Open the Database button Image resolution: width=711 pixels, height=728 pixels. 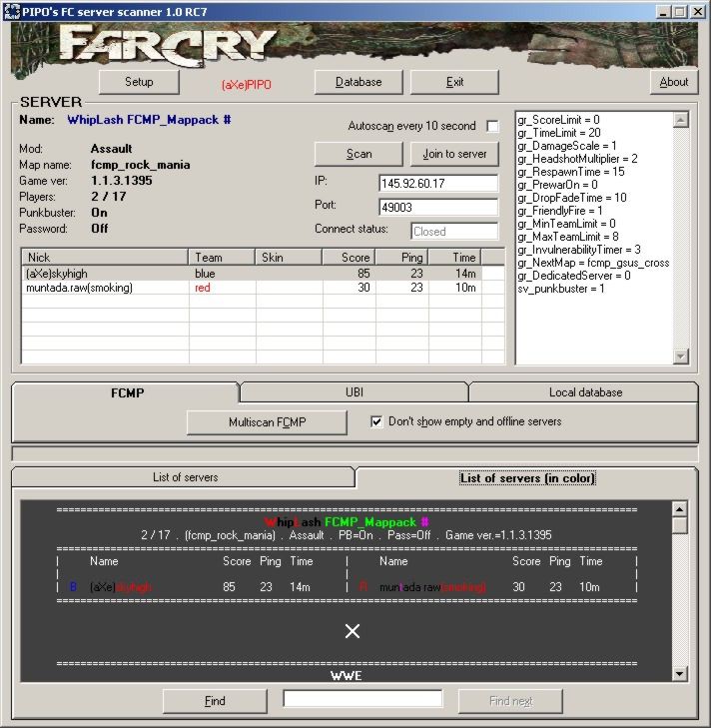click(x=358, y=82)
